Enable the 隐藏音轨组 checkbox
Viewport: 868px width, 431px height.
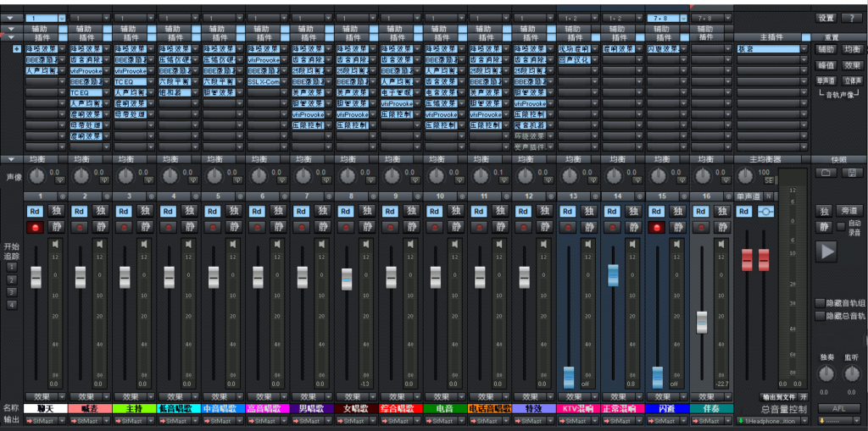coord(819,303)
